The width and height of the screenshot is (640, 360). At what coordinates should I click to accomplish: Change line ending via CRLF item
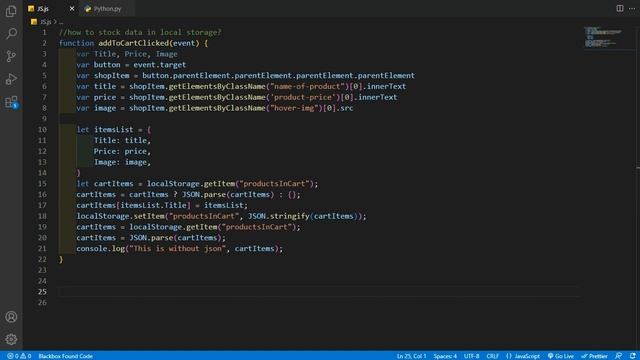point(492,356)
